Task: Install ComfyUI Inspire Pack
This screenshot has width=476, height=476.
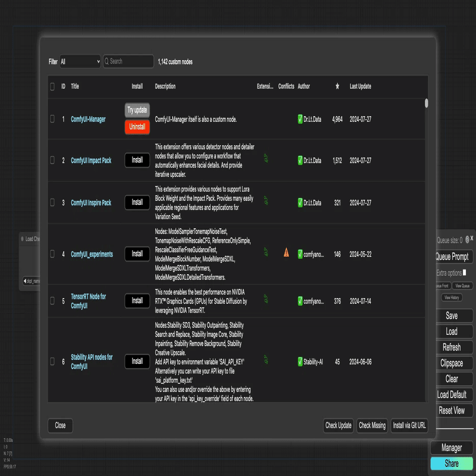Action: click(137, 202)
